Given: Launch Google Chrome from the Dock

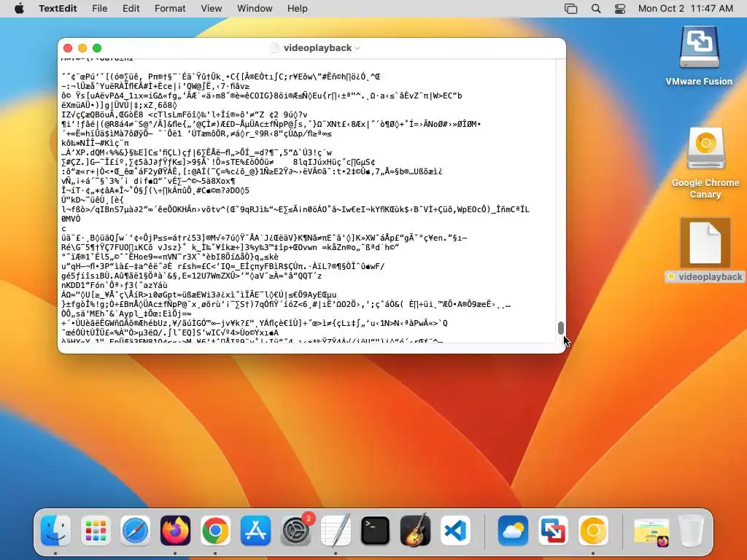Looking at the screenshot, I should pos(215,531).
